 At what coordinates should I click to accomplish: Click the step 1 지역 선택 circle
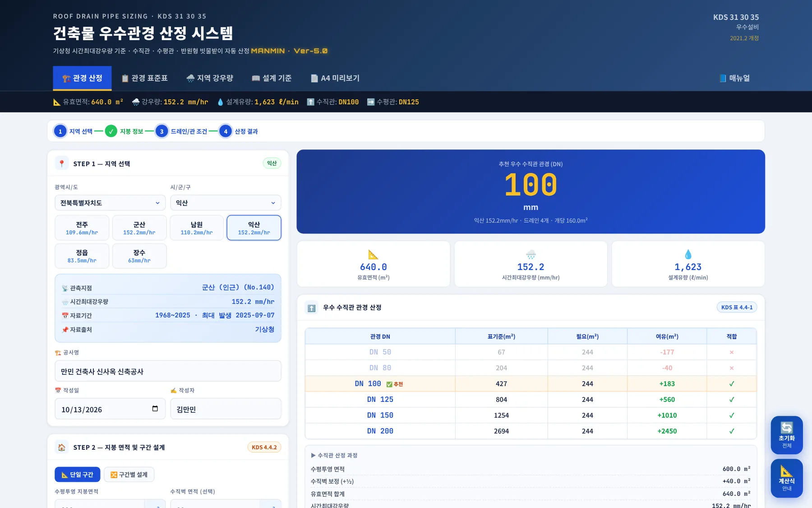point(60,131)
